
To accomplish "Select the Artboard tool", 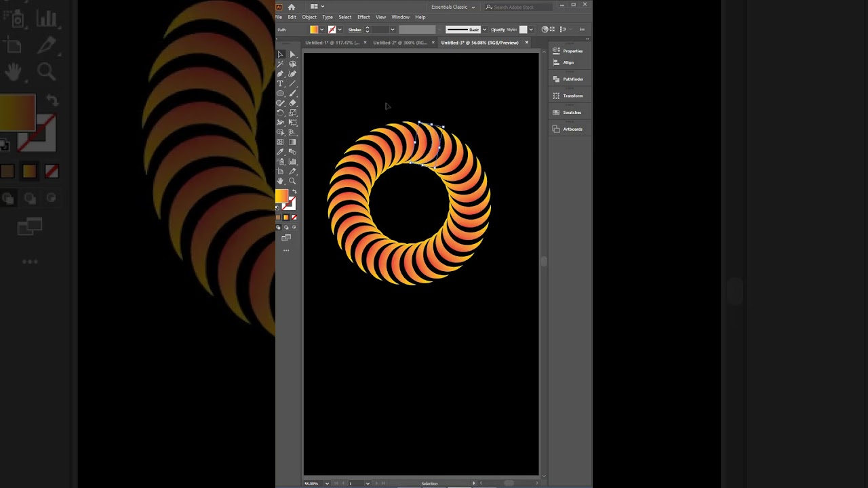I will (280, 171).
